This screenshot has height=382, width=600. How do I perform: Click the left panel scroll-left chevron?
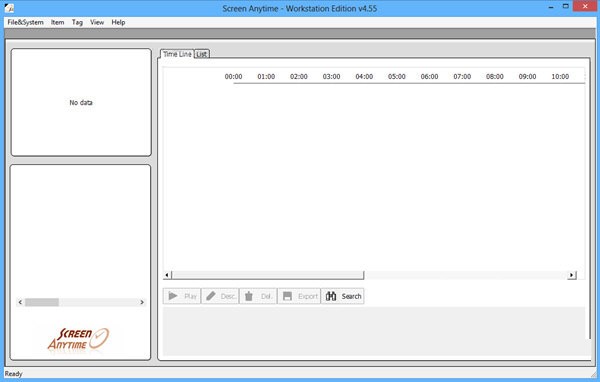tap(20, 302)
